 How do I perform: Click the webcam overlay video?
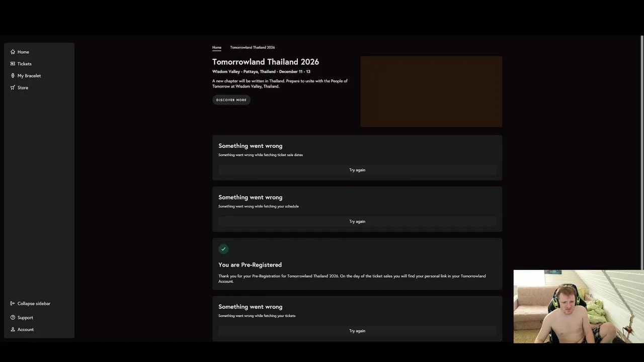579,306
